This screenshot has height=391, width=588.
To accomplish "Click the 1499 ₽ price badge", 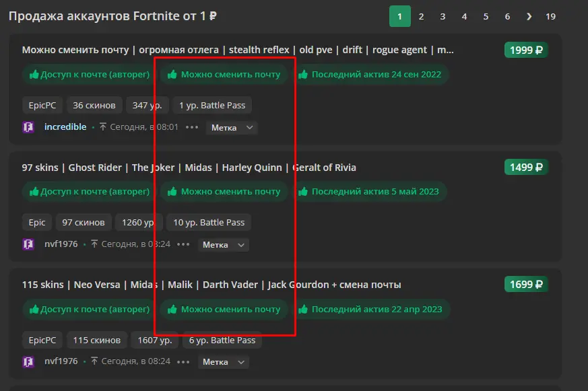I will click(526, 168).
